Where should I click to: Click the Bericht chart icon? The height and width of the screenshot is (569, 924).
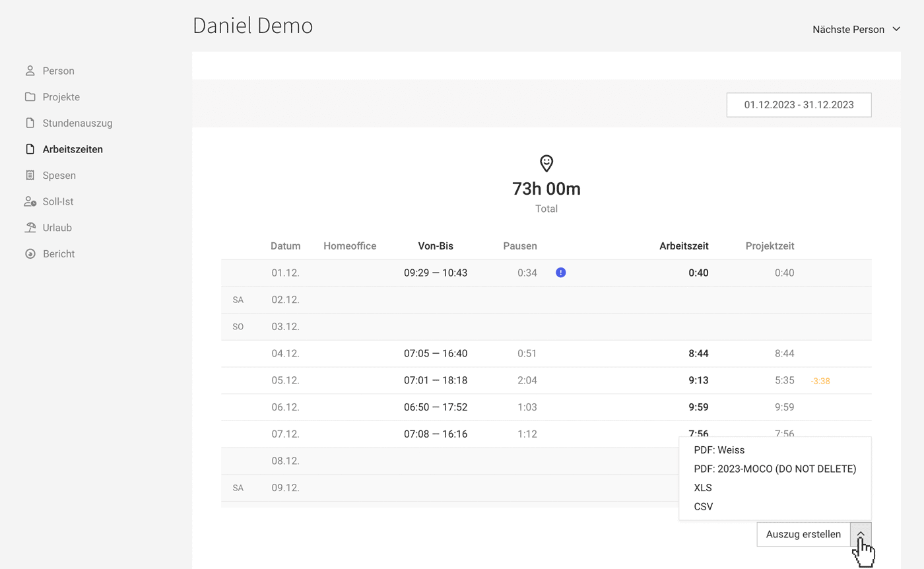tap(30, 253)
